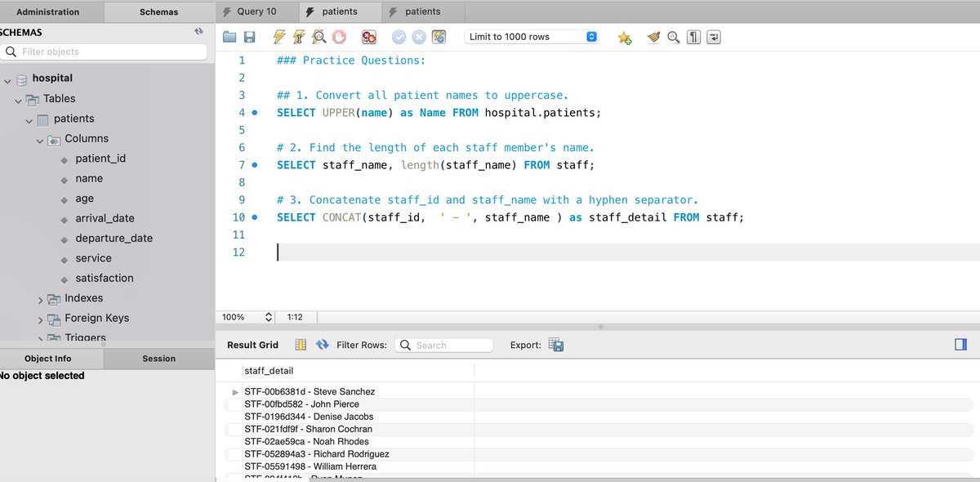Select row STF-05591498 - William Herrera
Screen dimensions: 980x482
pyautogui.click(x=310, y=466)
